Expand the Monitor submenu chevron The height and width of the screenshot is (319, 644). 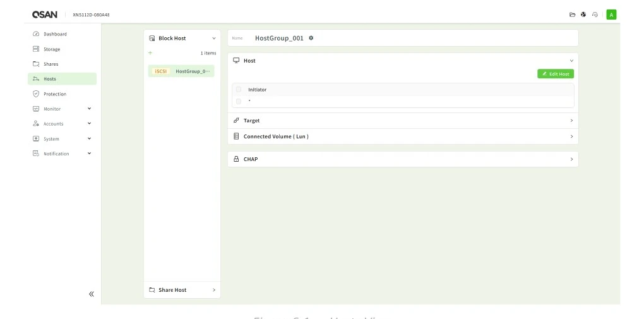pos(89,109)
